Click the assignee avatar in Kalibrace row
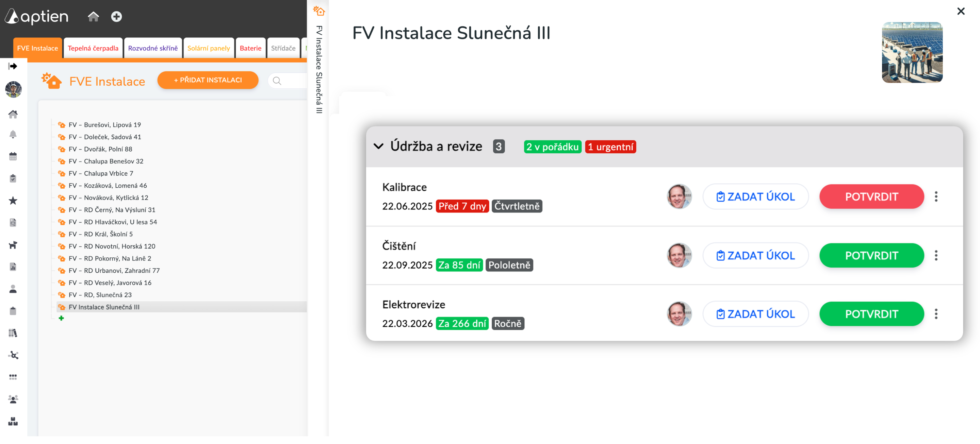 click(679, 197)
